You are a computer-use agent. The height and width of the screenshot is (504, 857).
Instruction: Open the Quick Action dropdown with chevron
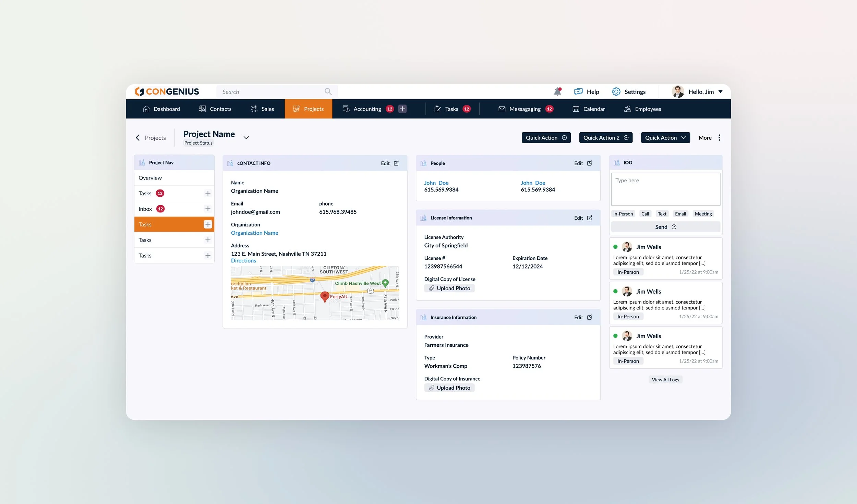[x=665, y=137]
